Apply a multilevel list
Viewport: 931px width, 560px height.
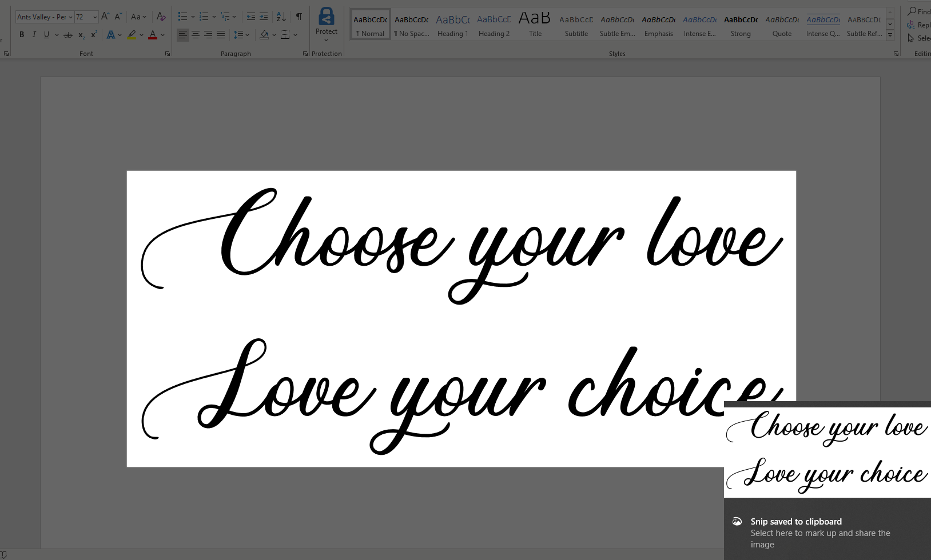(x=225, y=17)
